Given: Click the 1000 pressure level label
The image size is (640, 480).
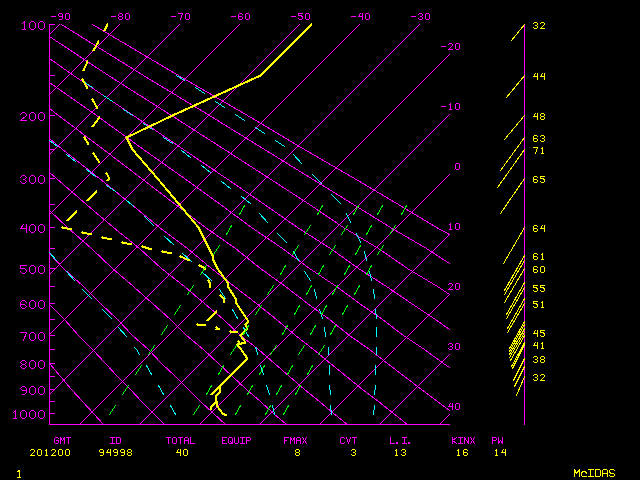Looking at the screenshot, I should coord(30,414).
